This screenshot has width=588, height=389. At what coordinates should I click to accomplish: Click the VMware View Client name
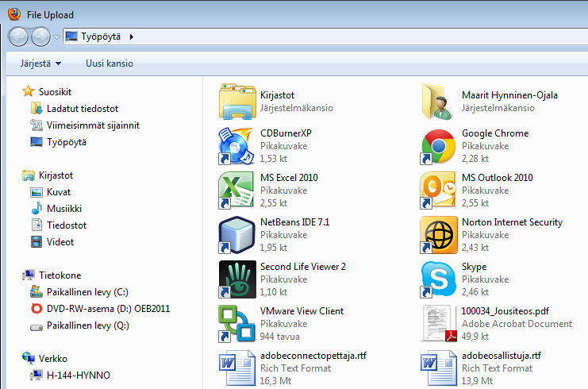click(x=302, y=311)
